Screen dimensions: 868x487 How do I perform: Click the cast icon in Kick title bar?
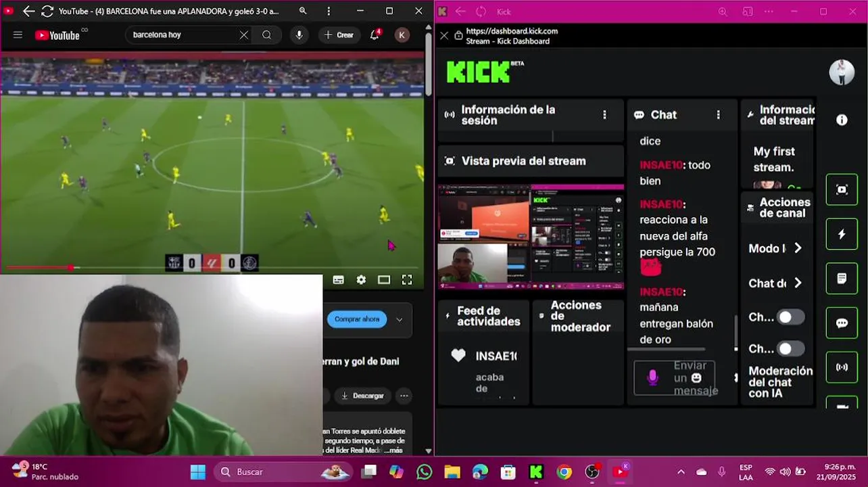click(748, 11)
